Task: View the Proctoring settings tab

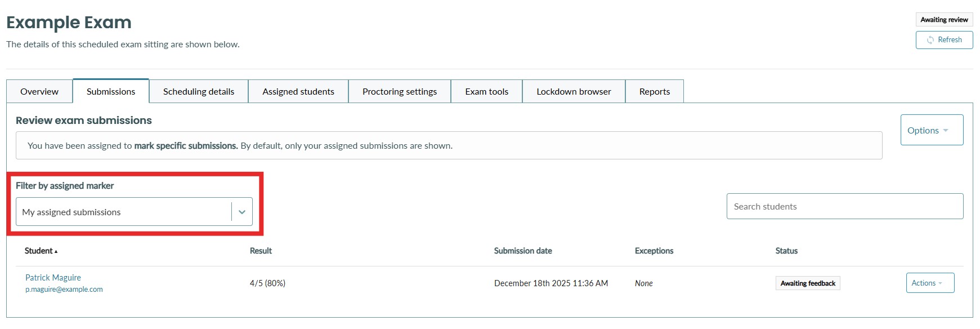Action: [400, 91]
